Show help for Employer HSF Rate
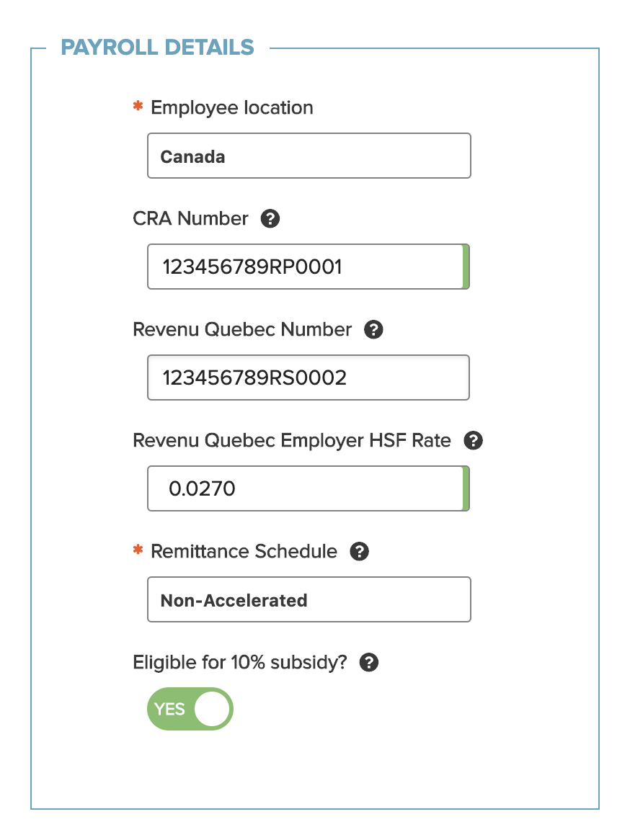This screenshot has width=630, height=840. click(474, 440)
